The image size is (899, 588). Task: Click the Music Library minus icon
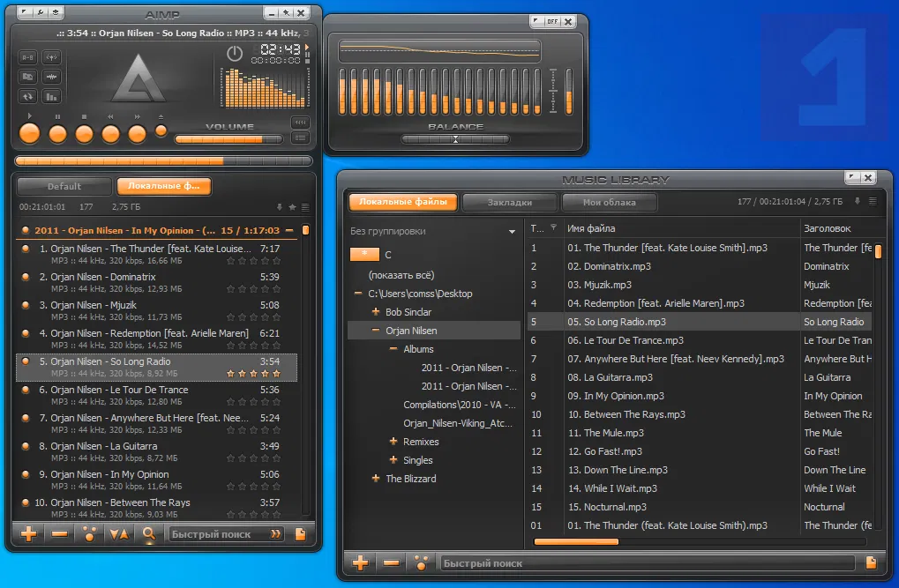pyautogui.click(x=391, y=562)
